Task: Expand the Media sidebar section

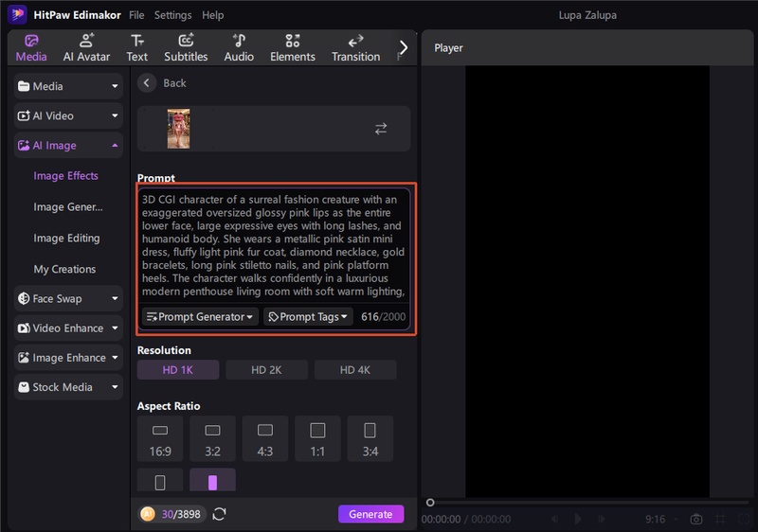Action: [x=68, y=86]
